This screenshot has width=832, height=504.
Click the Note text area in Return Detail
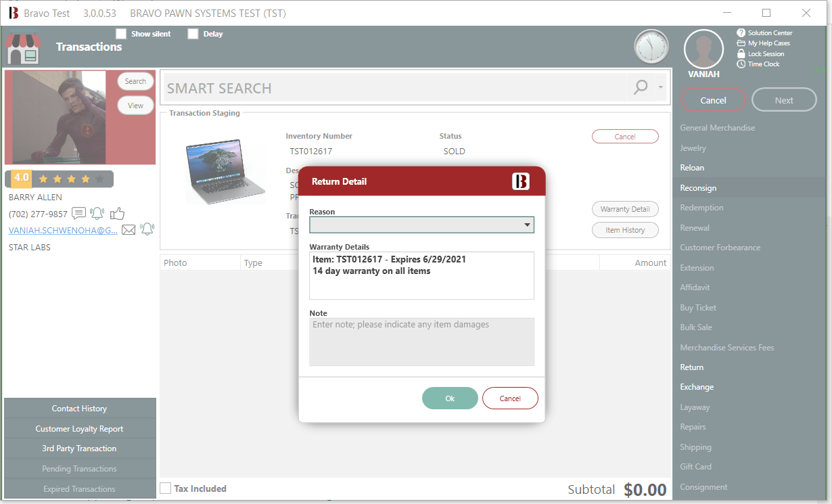coord(421,342)
